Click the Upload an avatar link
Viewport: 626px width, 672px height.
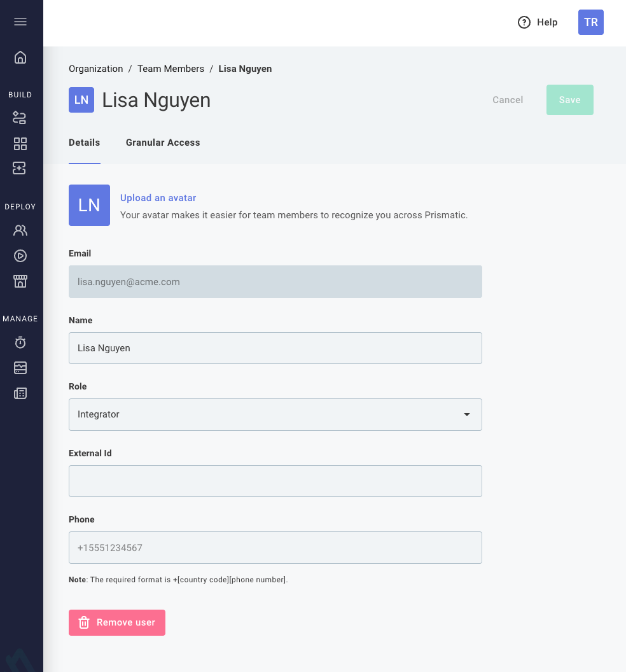(x=158, y=198)
